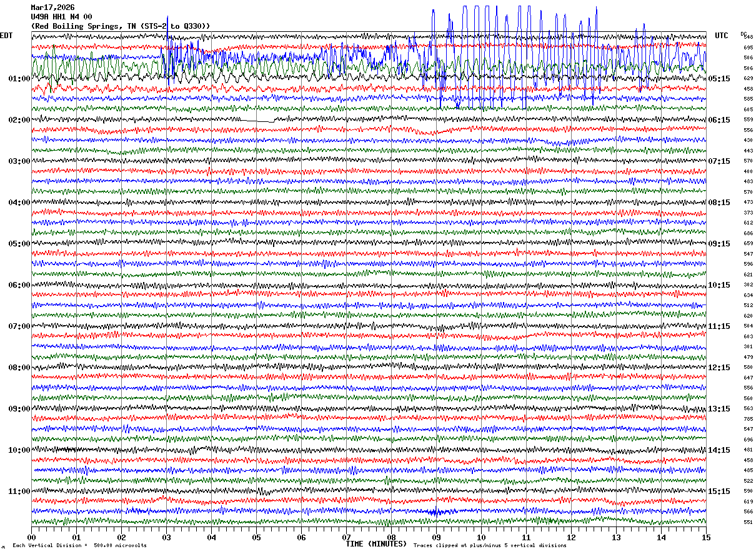Click the minute axis tick label '11'
The width and height of the screenshot is (756, 554).
pos(526,537)
